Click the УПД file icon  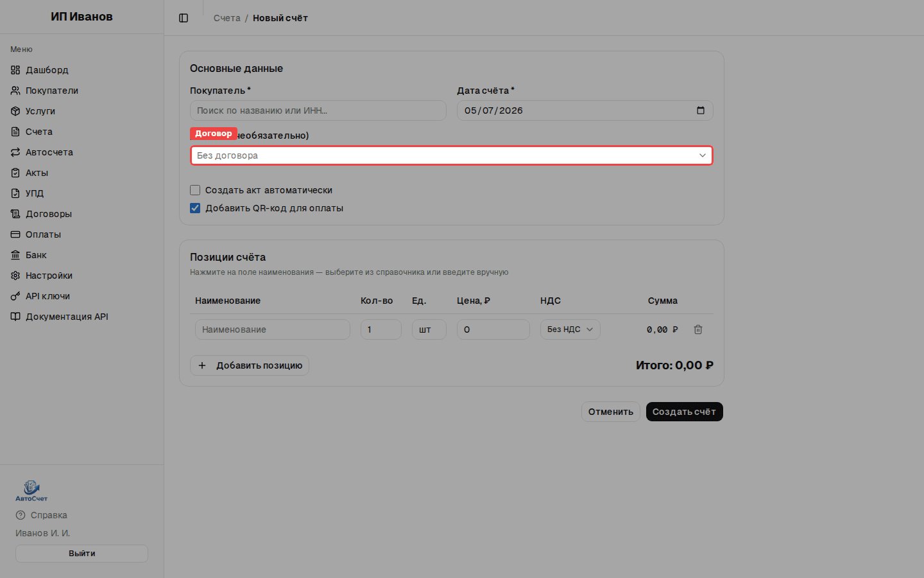pos(15,193)
